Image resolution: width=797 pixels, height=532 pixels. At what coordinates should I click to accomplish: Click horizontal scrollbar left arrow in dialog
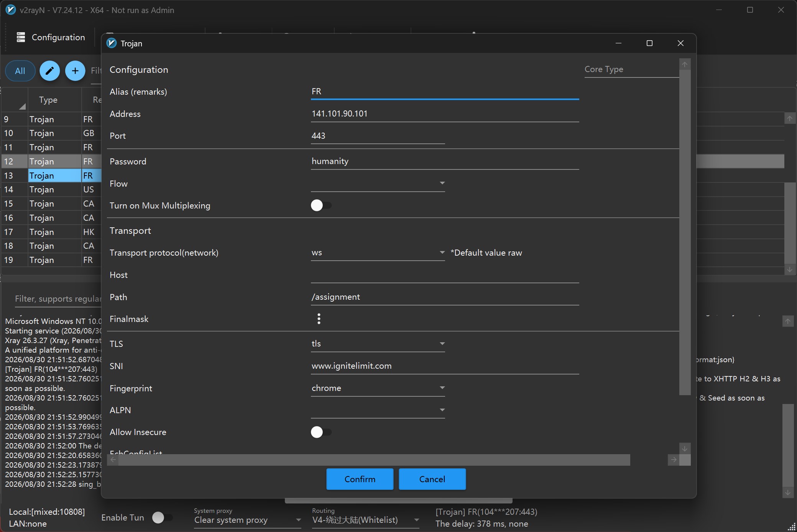tap(113, 460)
